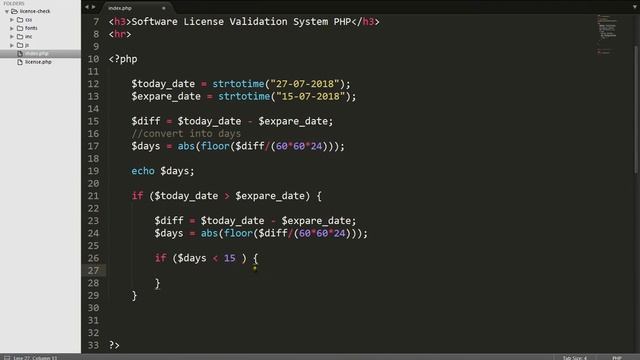Toggle the side bar status icon

pos(7,358)
